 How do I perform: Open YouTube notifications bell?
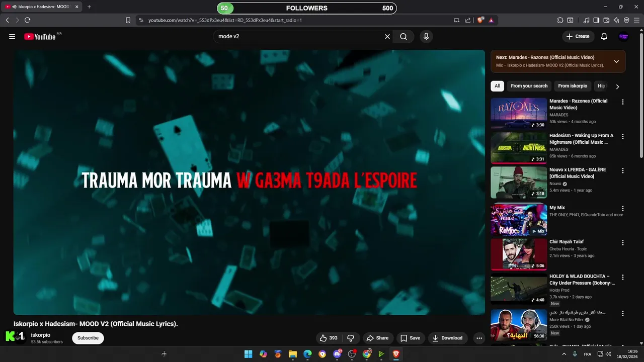click(604, 37)
